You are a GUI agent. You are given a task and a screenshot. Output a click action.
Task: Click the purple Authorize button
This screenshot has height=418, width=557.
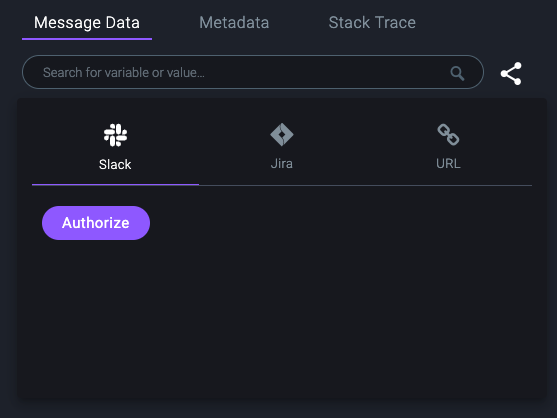[x=96, y=223]
